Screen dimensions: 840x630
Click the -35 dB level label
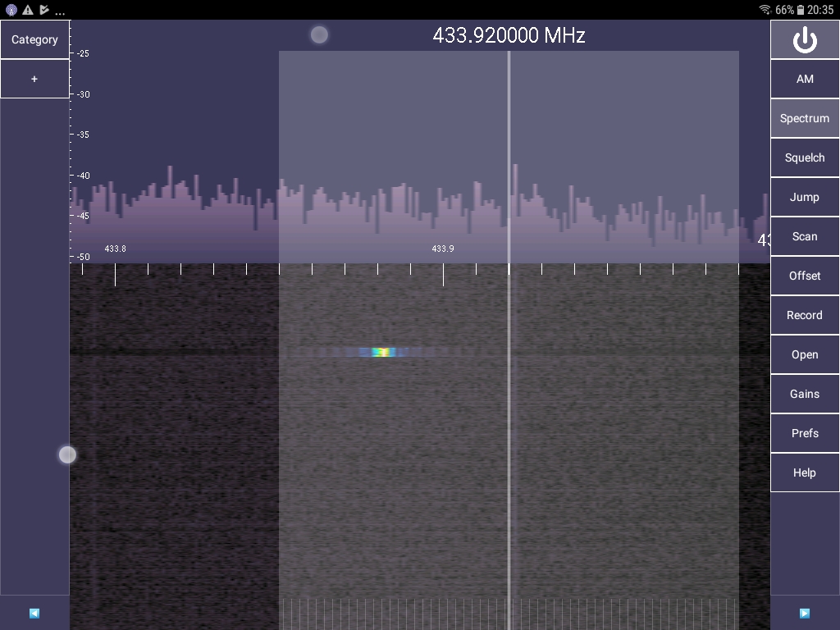[83, 135]
